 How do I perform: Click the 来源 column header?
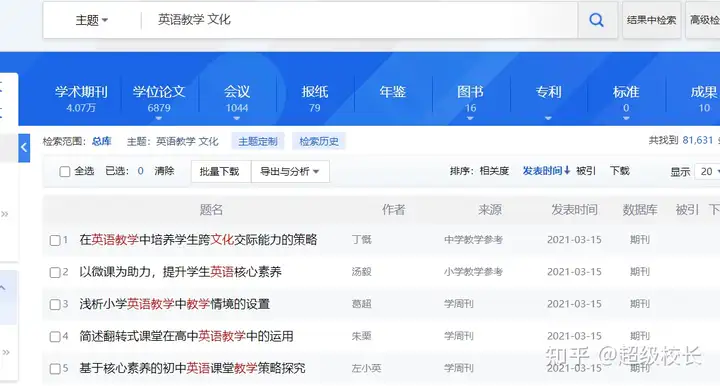490,210
